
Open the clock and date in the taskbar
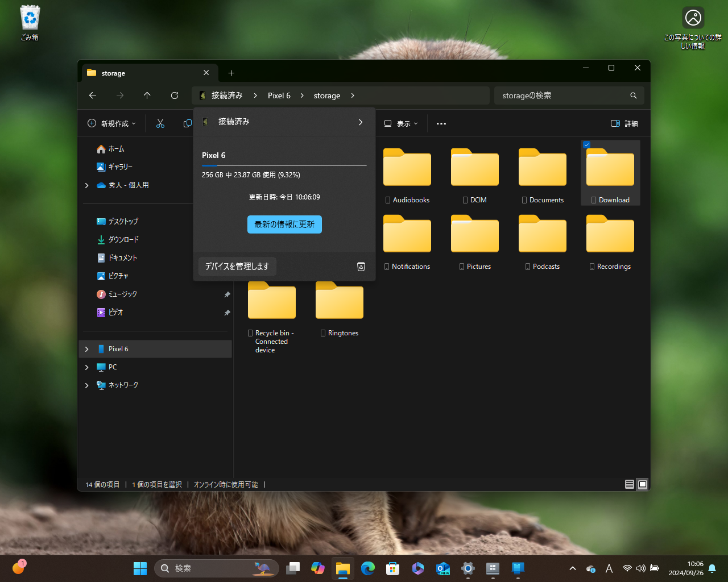click(686, 568)
